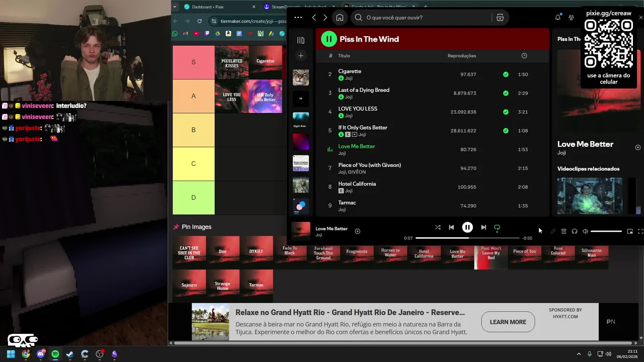This screenshot has height=362, width=644.
Task: Toggle saved checkmark for If It Only Gets Better
Action: tap(506, 131)
